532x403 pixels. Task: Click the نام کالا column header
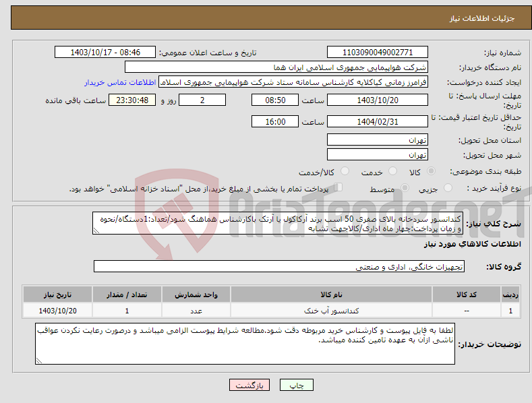click(x=331, y=294)
